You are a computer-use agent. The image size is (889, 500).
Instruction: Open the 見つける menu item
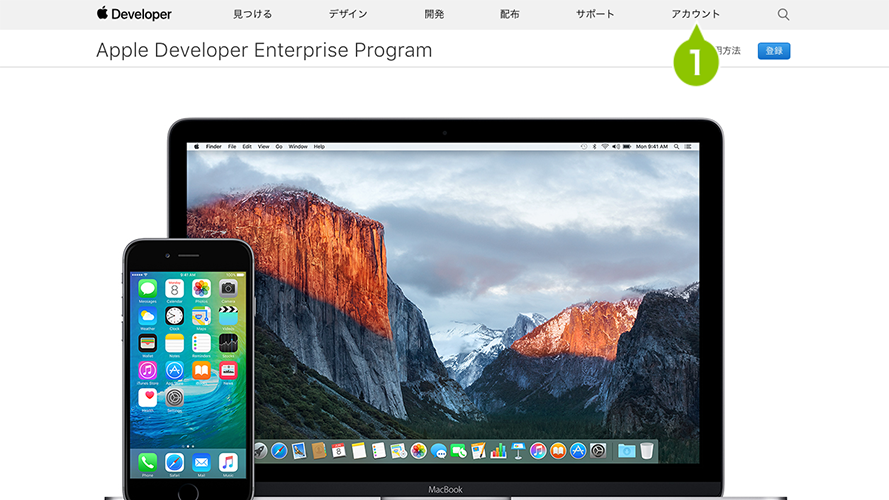(x=252, y=14)
